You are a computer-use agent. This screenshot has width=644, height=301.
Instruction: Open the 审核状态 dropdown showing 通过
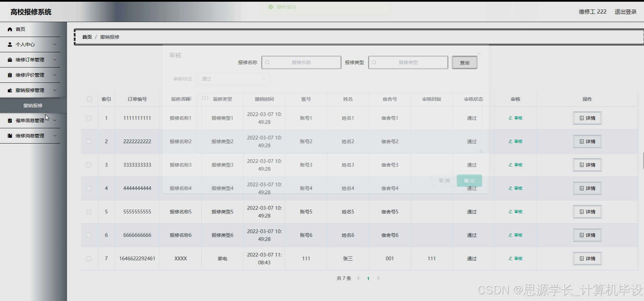click(233, 79)
